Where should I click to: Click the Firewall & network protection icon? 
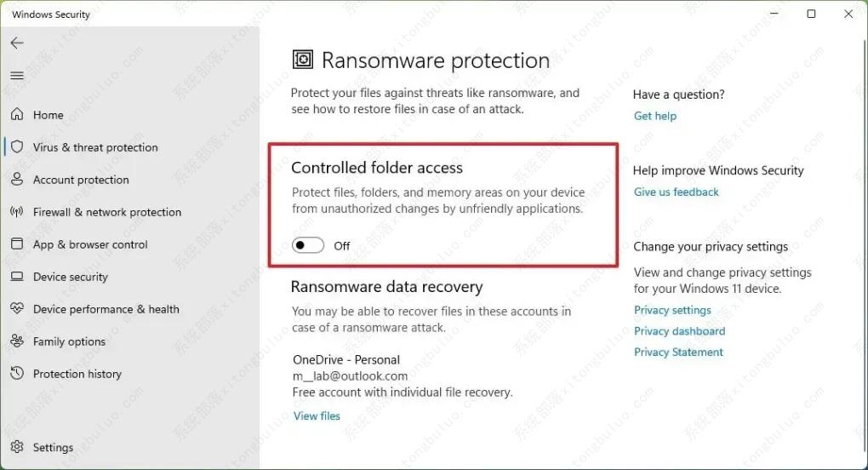[x=17, y=212]
